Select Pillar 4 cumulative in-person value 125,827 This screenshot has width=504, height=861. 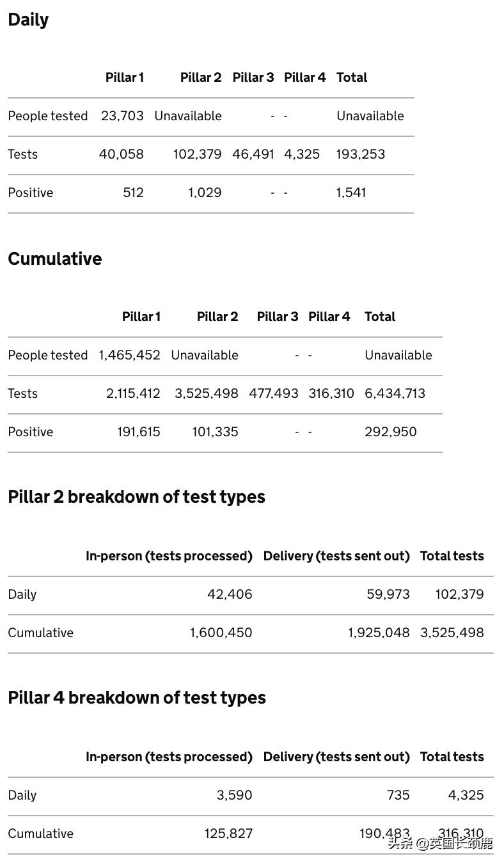tap(228, 833)
